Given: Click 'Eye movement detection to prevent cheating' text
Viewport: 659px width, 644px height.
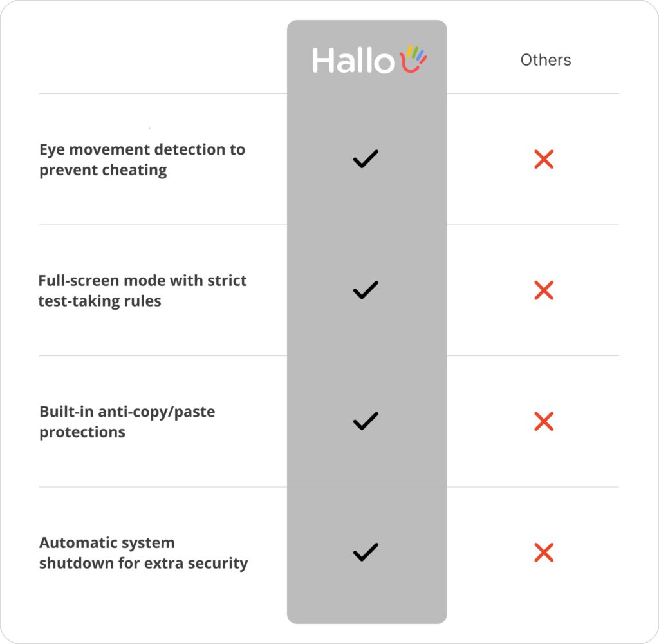Looking at the screenshot, I should (142, 160).
